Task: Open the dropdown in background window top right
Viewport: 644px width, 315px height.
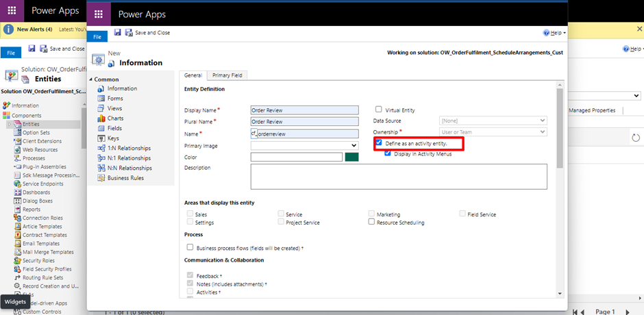Action: (x=636, y=96)
